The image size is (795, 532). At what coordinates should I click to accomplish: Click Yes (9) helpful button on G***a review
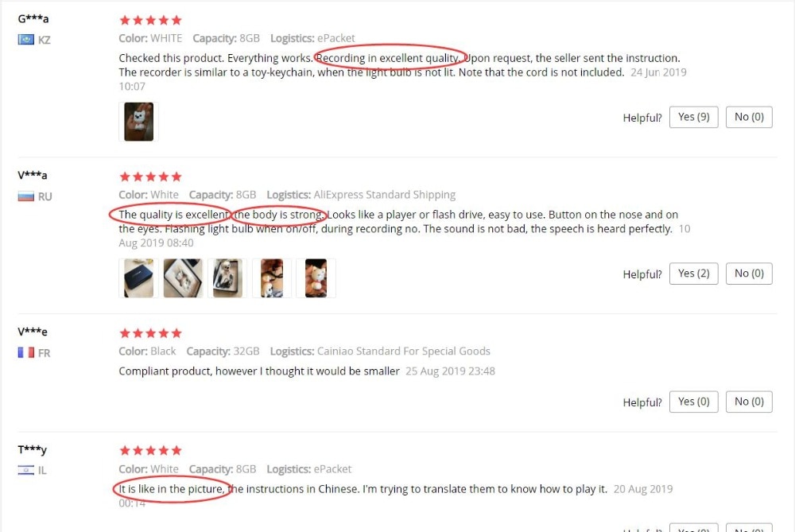click(x=693, y=117)
